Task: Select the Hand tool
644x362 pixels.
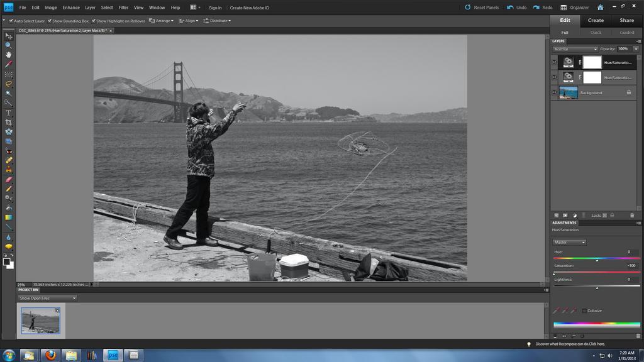Action: pos(8,55)
